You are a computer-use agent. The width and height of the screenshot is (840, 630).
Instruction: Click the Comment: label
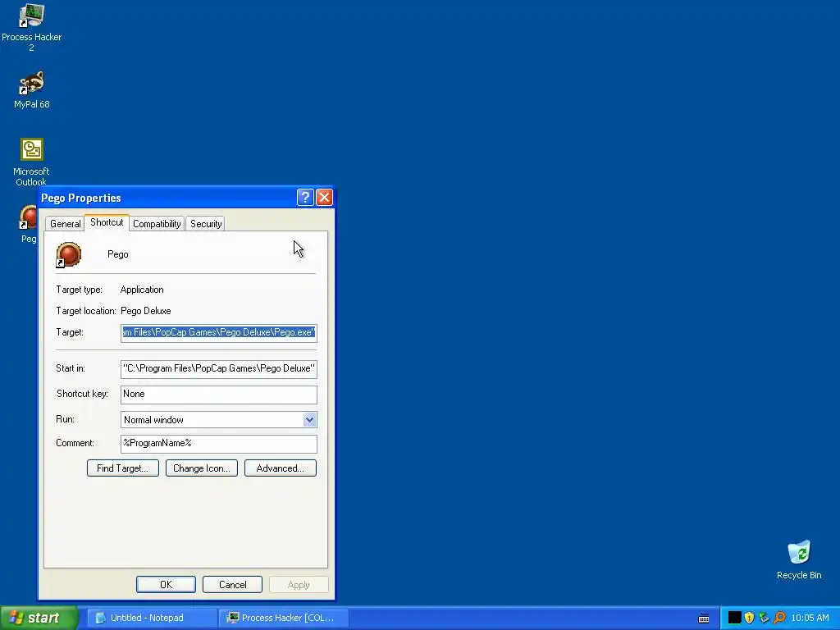(x=75, y=443)
